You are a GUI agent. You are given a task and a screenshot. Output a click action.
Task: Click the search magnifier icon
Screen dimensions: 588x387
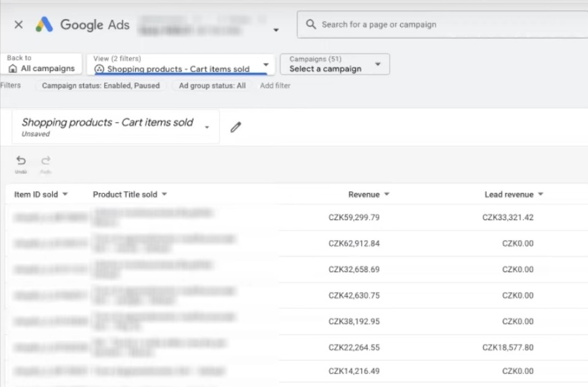point(311,24)
